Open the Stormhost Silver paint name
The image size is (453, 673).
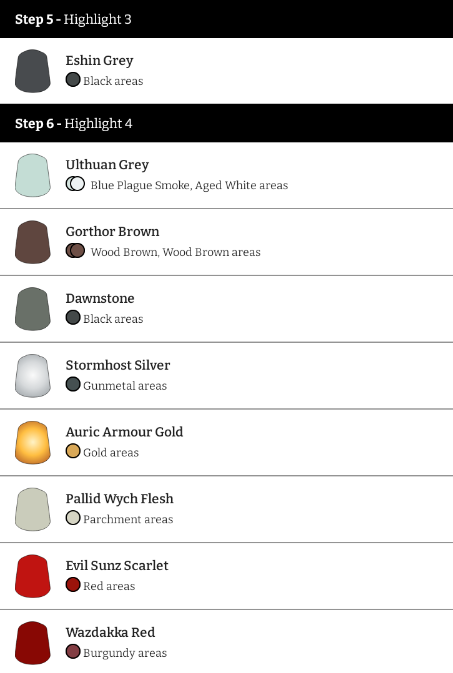118,365
